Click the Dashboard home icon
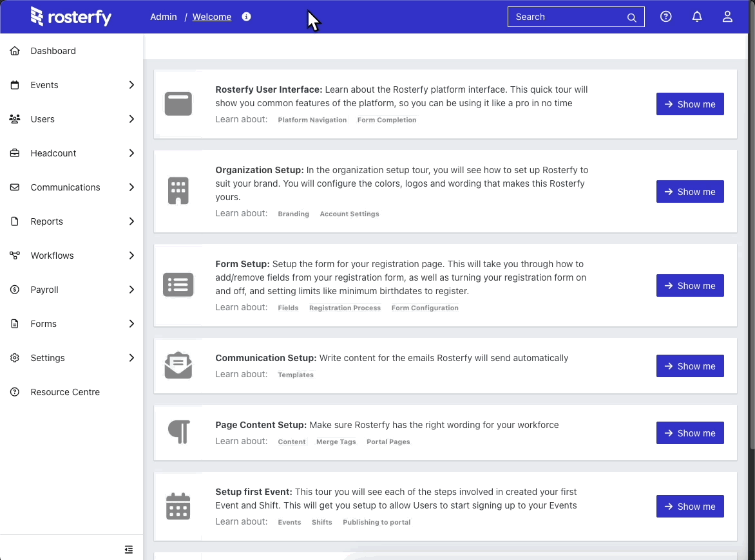The width and height of the screenshot is (755, 560). pyautogui.click(x=15, y=50)
